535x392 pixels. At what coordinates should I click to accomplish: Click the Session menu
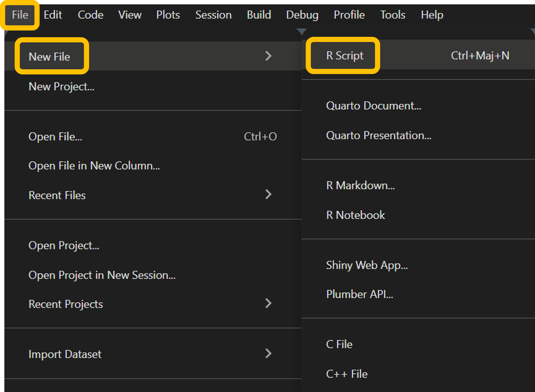tap(213, 15)
